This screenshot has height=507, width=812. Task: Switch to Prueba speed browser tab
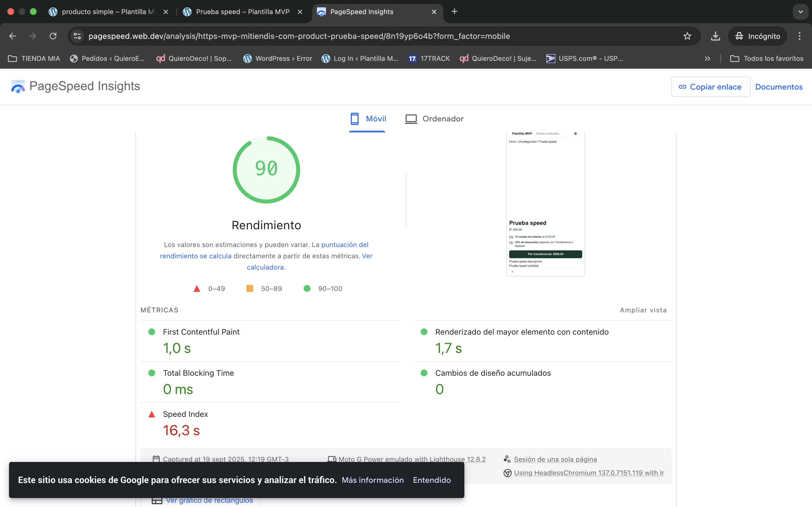pyautogui.click(x=242, y=12)
